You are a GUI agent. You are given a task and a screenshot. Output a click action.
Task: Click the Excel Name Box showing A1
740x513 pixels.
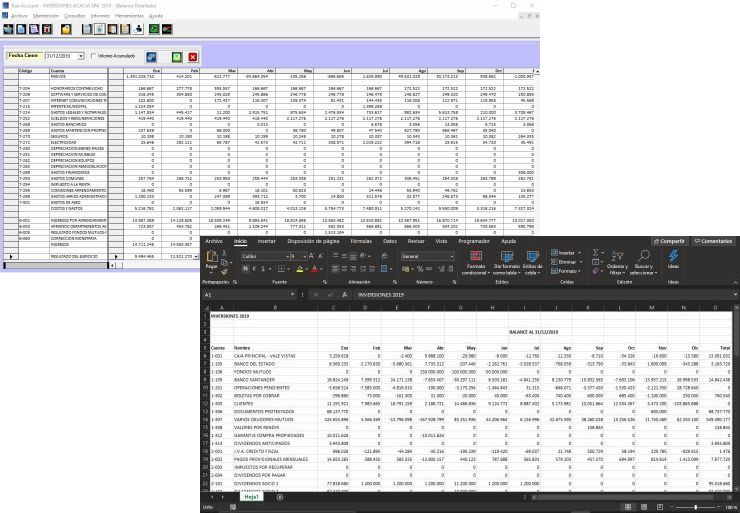point(247,294)
